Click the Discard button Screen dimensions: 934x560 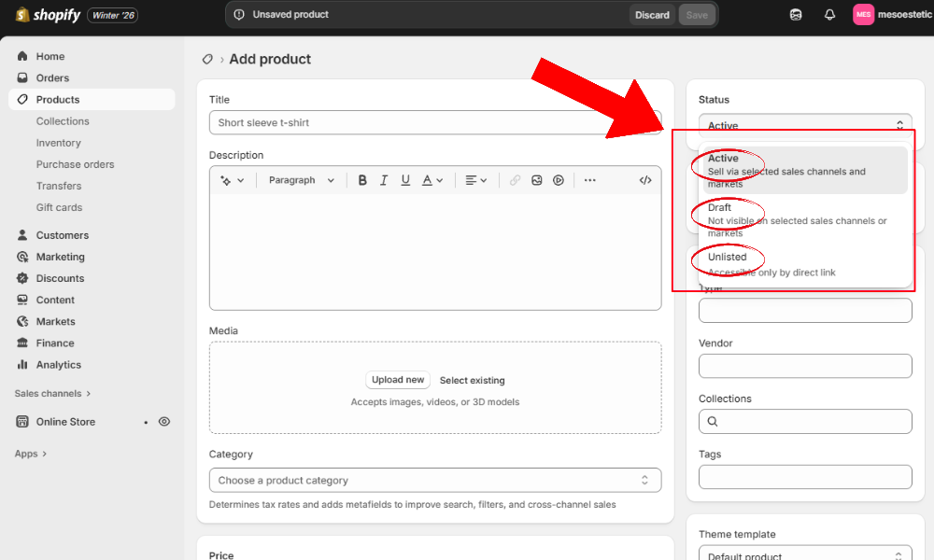click(651, 15)
